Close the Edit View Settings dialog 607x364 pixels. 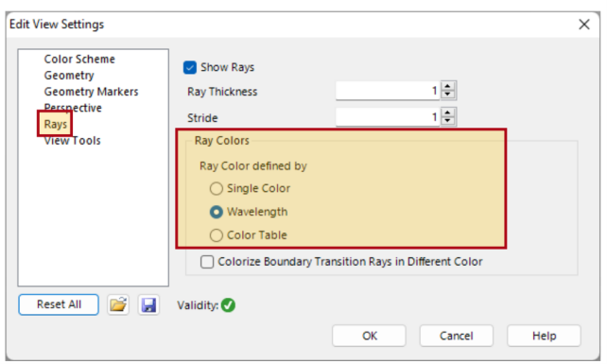(x=584, y=25)
